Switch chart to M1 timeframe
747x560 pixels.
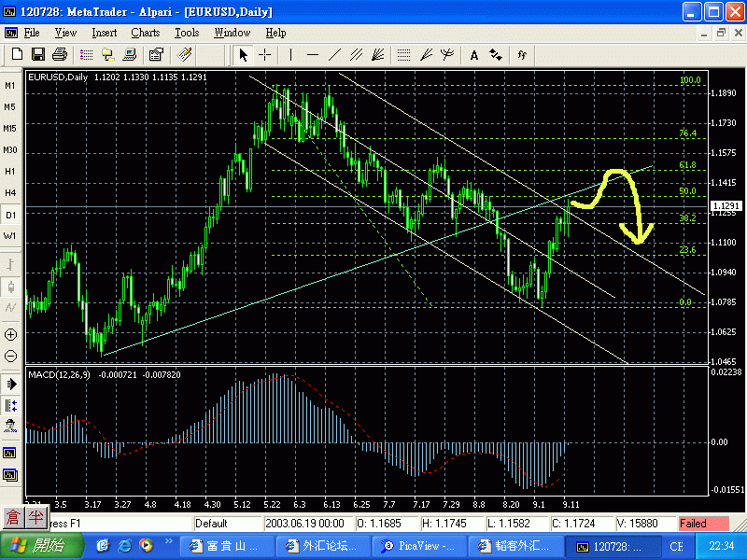tap(10, 86)
